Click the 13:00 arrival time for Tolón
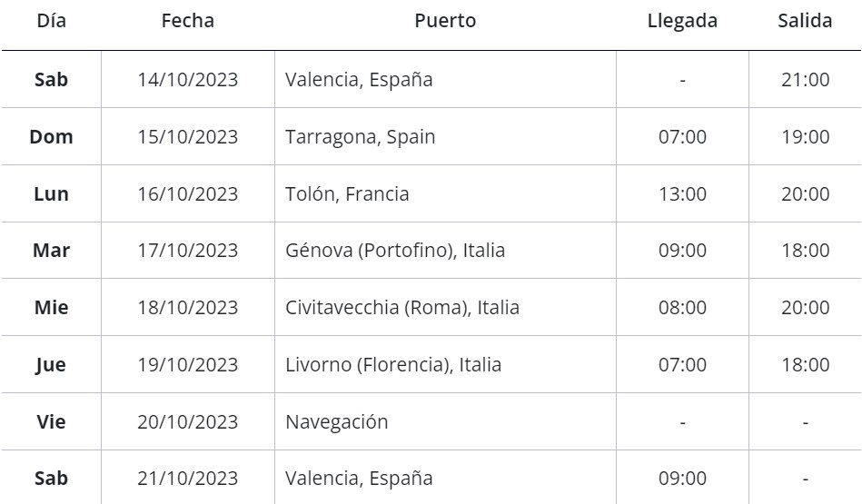862x504 pixels. point(682,194)
